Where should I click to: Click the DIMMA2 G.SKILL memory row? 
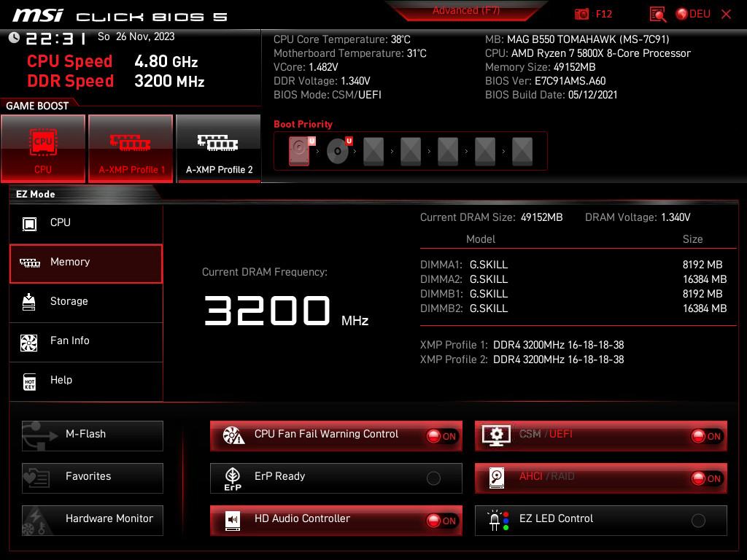(x=573, y=279)
